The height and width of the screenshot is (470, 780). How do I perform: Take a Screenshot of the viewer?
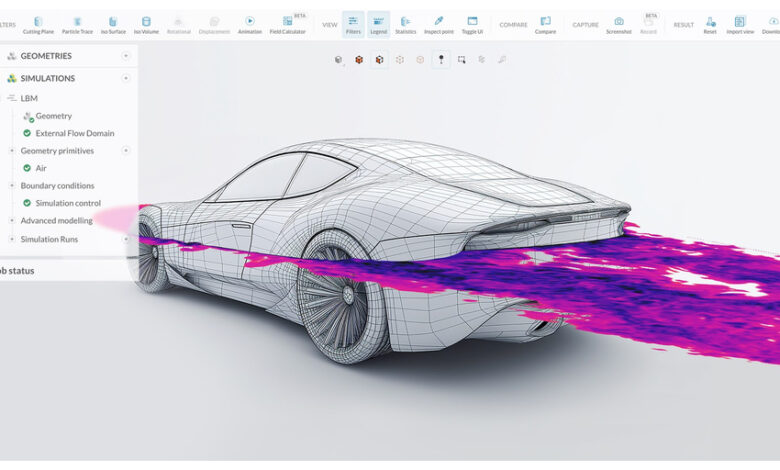(618, 24)
